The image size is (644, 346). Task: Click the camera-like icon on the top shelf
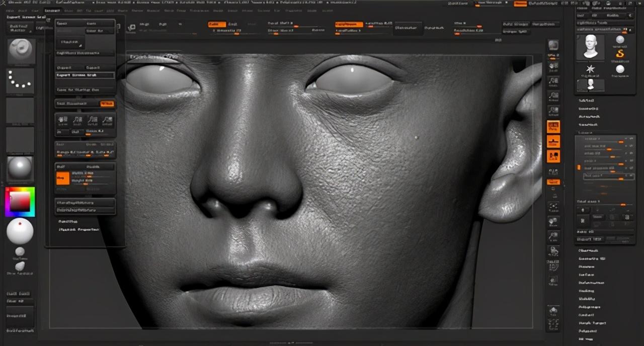(x=131, y=28)
